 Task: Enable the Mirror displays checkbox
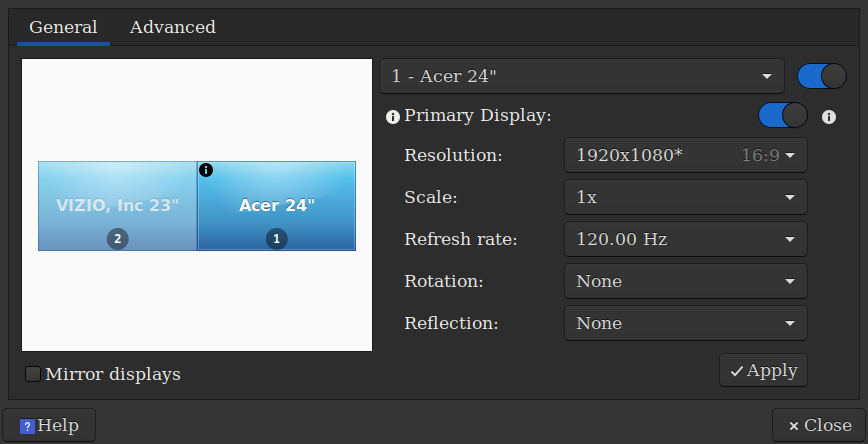point(33,374)
